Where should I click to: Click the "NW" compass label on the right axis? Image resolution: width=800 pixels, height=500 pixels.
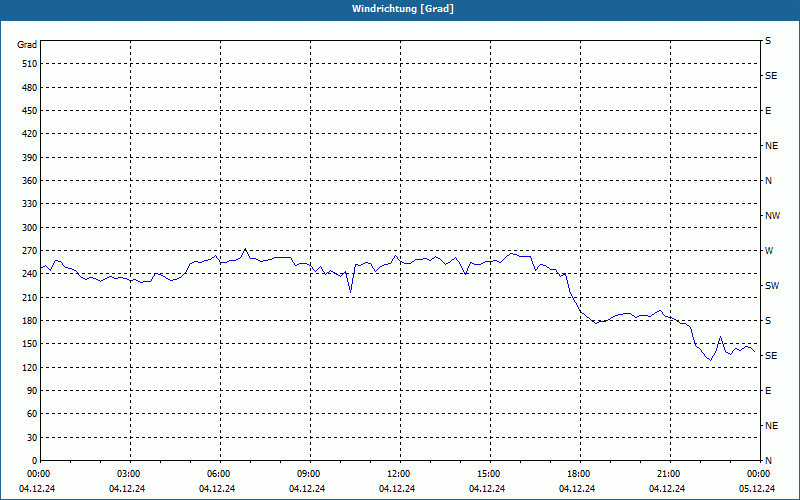click(x=772, y=216)
